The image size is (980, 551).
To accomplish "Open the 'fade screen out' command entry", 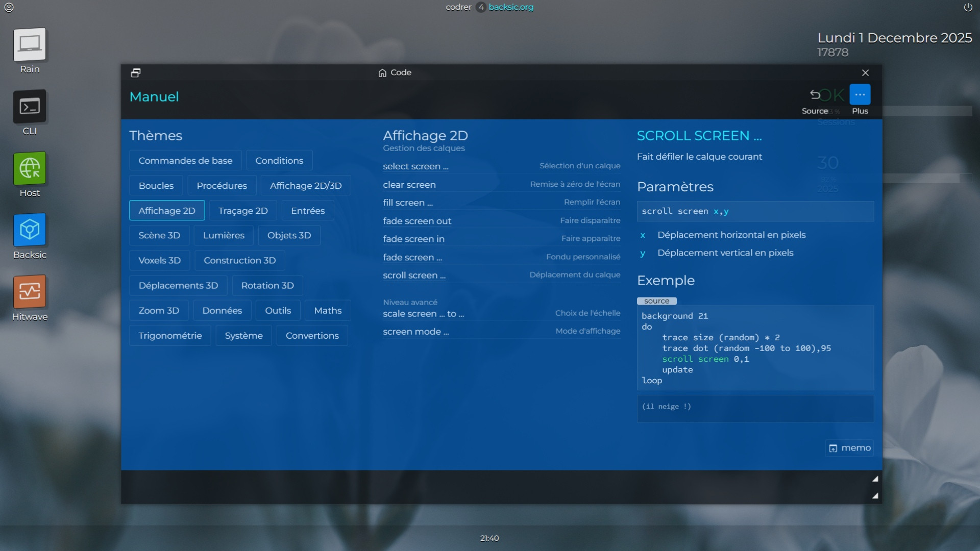I will [417, 221].
